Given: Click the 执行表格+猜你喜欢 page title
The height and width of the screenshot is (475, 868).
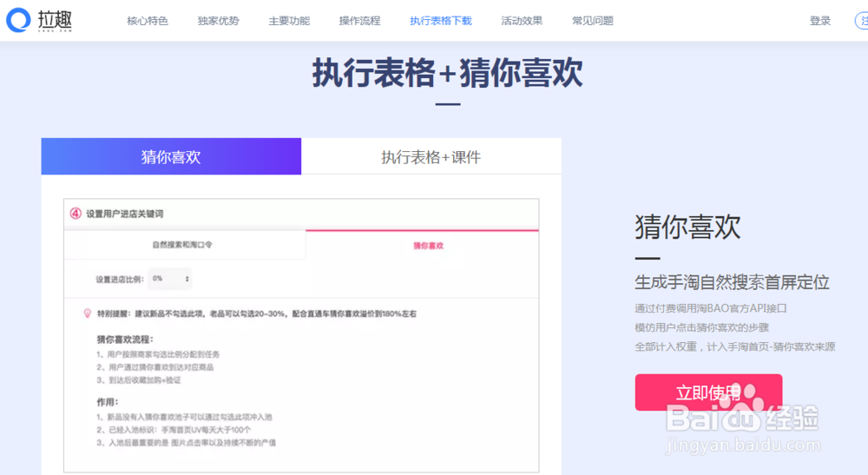Looking at the screenshot, I should pos(448,73).
